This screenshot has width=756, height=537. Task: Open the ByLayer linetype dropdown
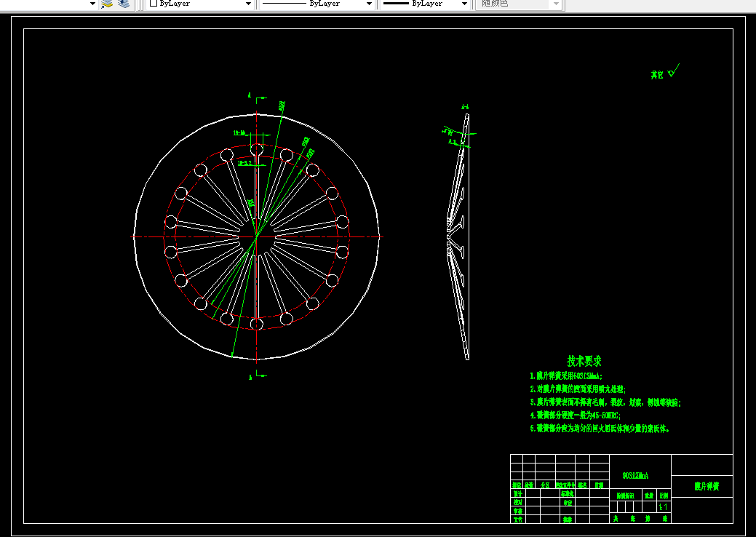(369, 4)
